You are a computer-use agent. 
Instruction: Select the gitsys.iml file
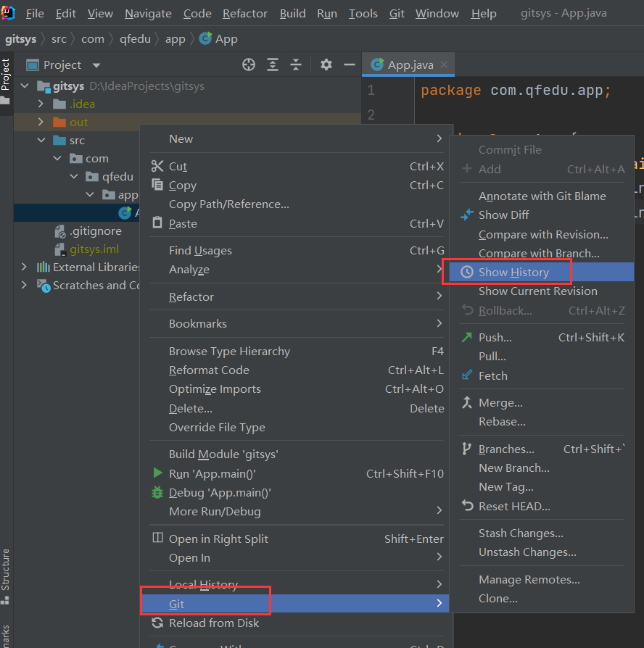coord(94,249)
